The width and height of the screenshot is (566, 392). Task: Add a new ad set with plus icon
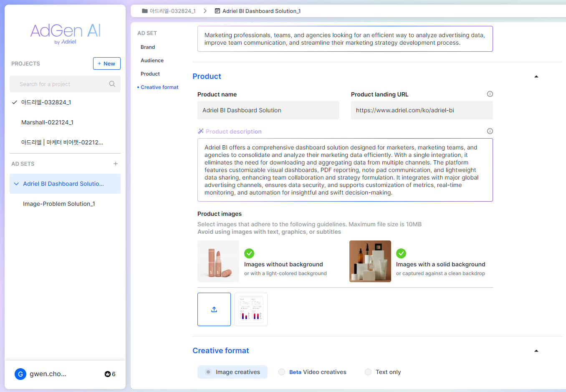click(x=116, y=164)
